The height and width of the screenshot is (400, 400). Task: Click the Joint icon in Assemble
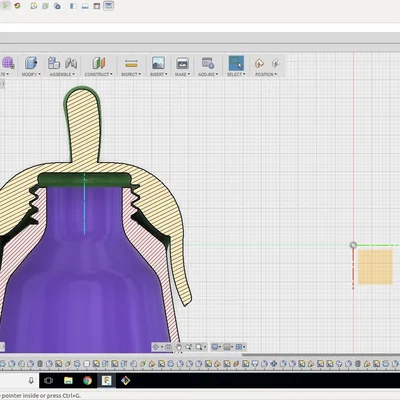click(x=71, y=63)
